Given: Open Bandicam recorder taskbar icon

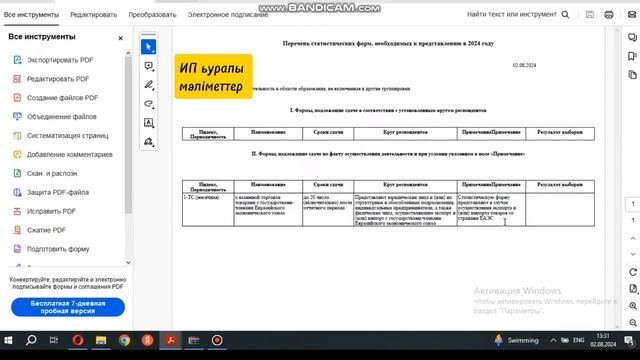Looking at the screenshot, I should (x=217, y=340).
